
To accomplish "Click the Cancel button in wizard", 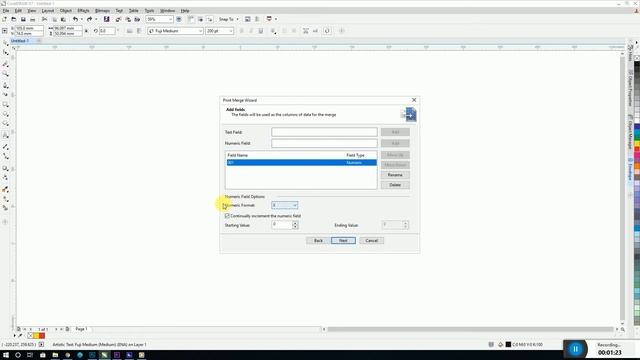I will (x=371, y=240).
